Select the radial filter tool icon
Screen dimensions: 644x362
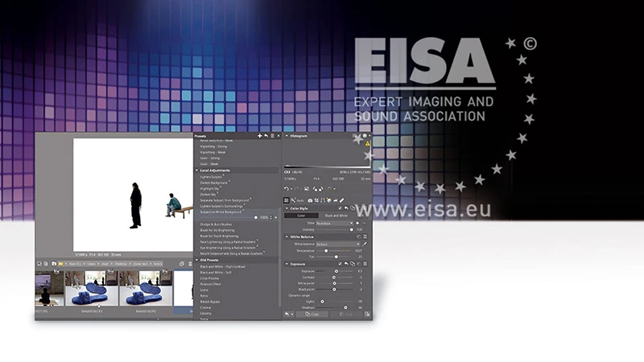(x=329, y=200)
